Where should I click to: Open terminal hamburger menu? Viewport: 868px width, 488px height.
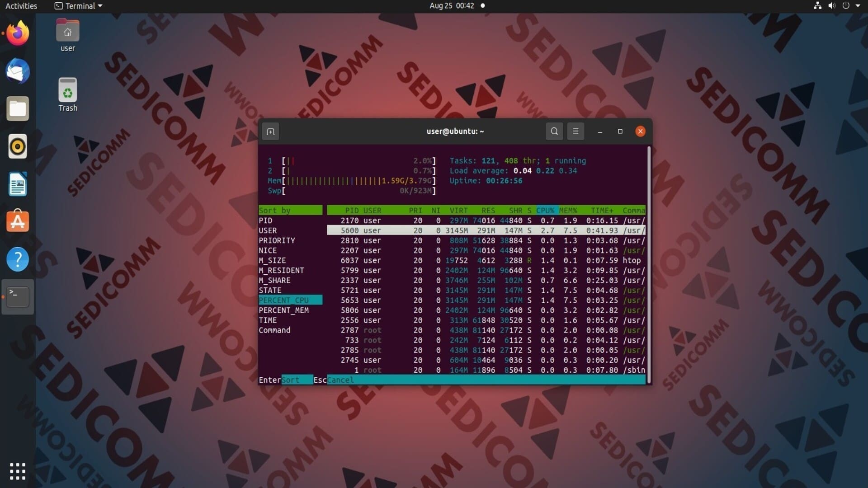coord(576,131)
